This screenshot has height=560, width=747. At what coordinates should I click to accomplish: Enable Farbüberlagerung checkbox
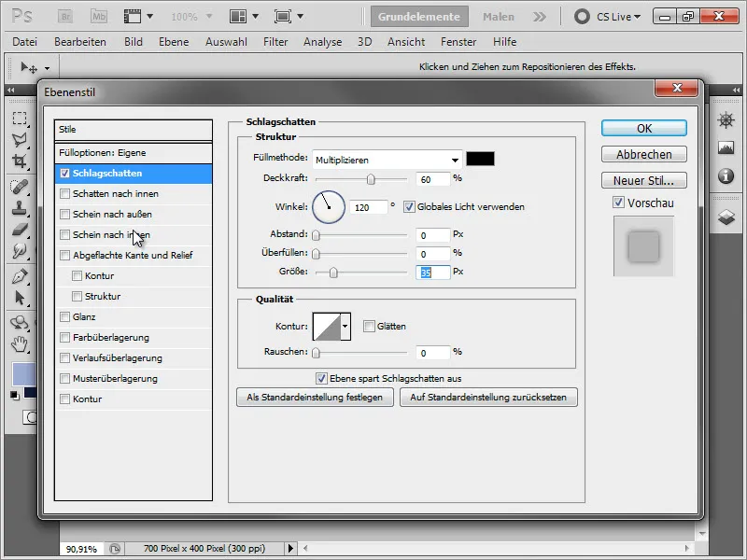[x=64, y=338]
